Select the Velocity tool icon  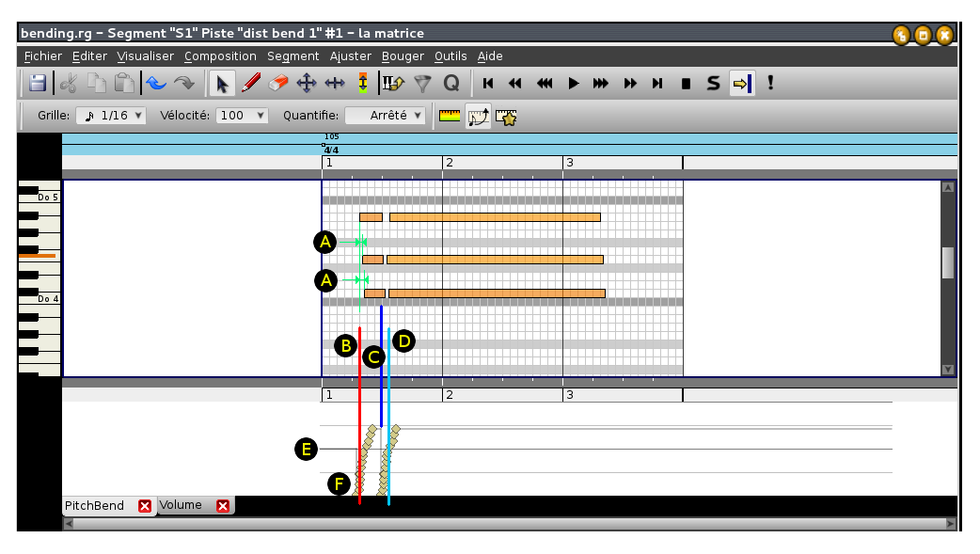click(x=362, y=83)
